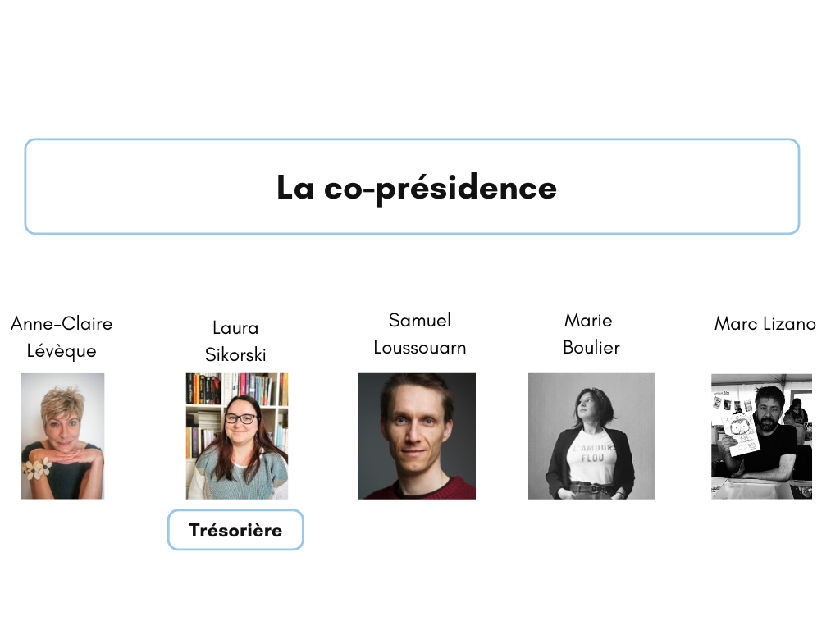Select the portrait under Samuel Loussouarn
The height and width of the screenshot is (630, 840).
[416, 436]
